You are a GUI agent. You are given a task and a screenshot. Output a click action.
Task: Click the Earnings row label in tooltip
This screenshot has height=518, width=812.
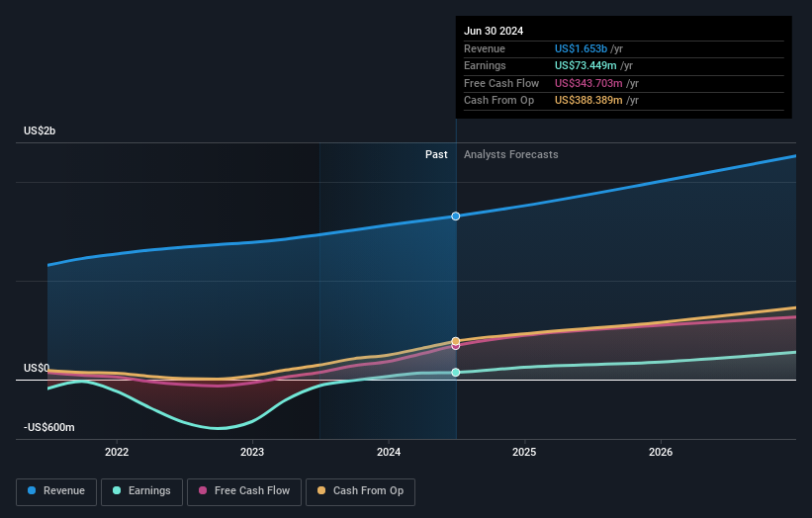[x=485, y=65]
